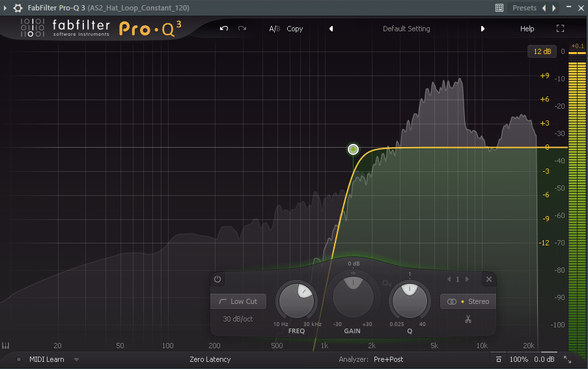Open the Default Setting preset menu

[x=406, y=29]
